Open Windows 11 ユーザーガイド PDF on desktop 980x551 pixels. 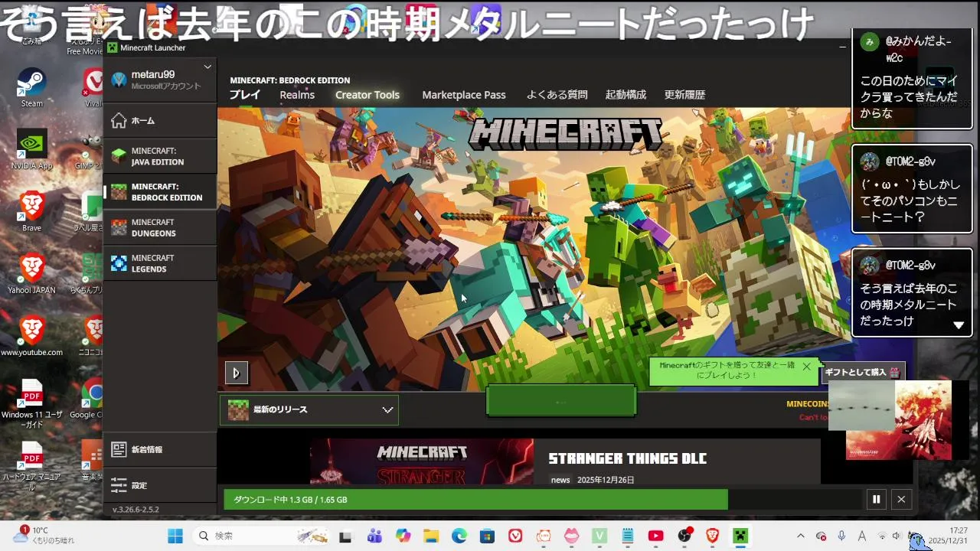click(32, 403)
